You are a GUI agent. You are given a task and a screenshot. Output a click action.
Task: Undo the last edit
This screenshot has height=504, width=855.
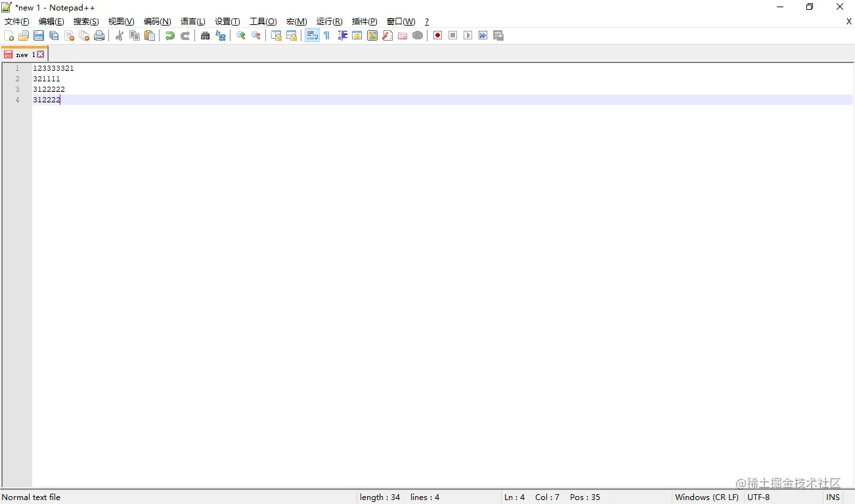click(169, 35)
